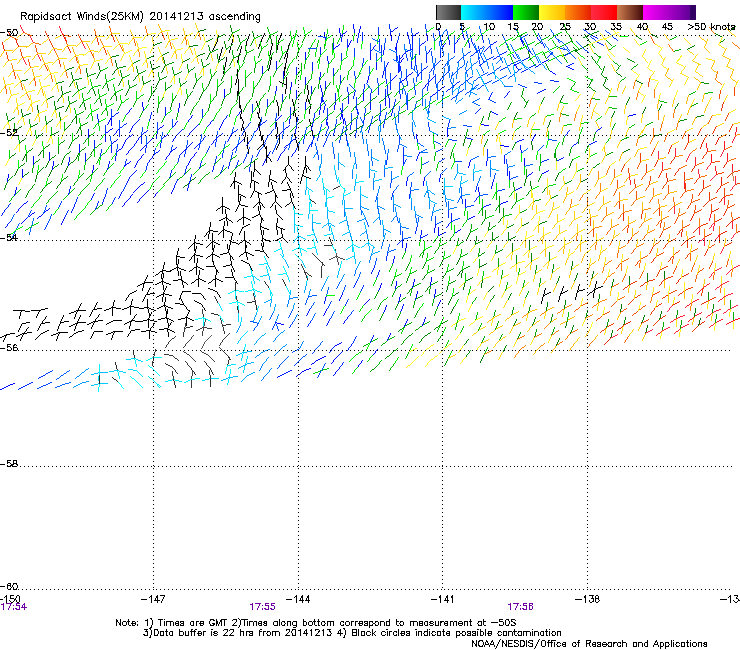The height and width of the screenshot is (650, 740).
Task: Click the '-138' longitude axis label
Action: coord(588,599)
